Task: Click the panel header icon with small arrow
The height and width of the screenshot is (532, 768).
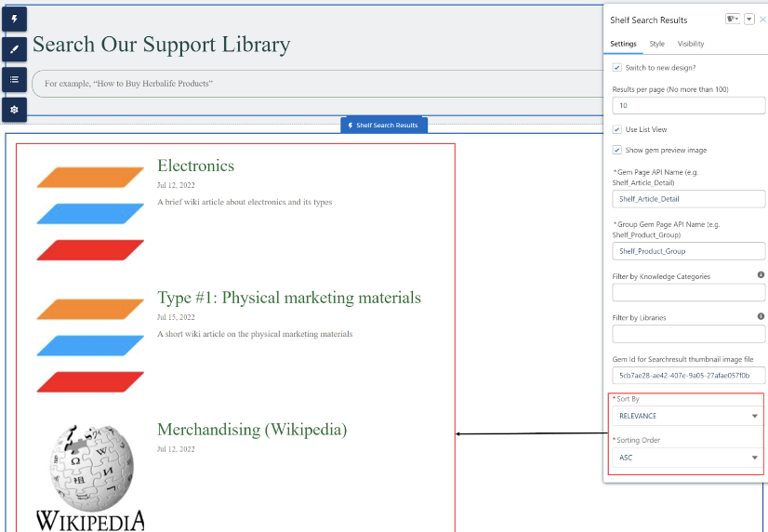Action: pyautogui.click(x=733, y=20)
